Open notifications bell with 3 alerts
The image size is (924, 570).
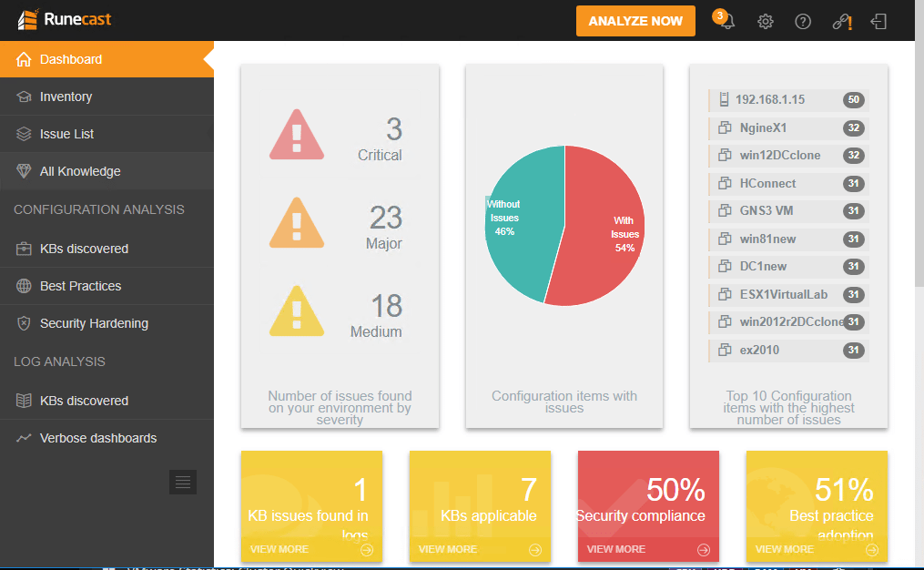pyautogui.click(x=725, y=20)
